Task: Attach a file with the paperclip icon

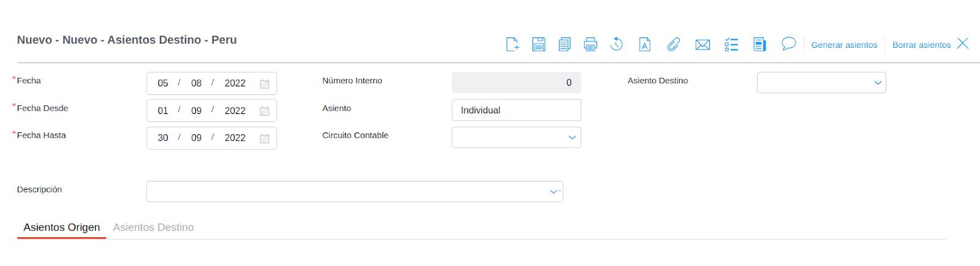Action: click(x=673, y=44)
